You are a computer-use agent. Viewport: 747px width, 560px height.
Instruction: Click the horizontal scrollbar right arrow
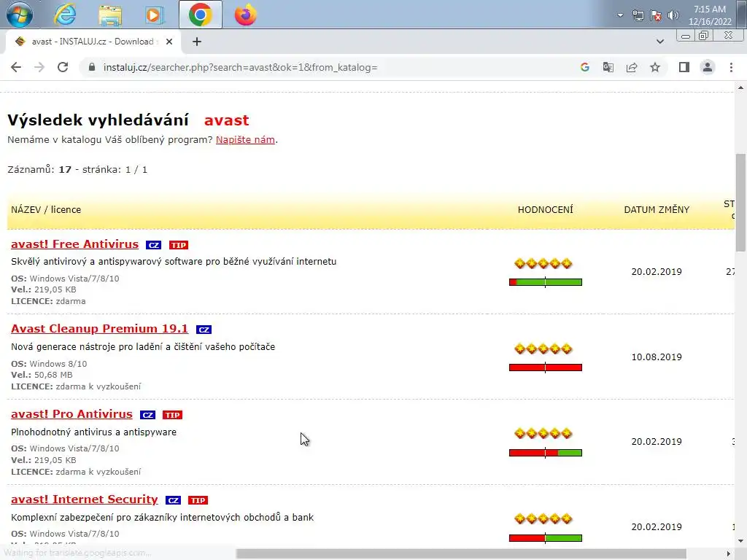point(729,553)
